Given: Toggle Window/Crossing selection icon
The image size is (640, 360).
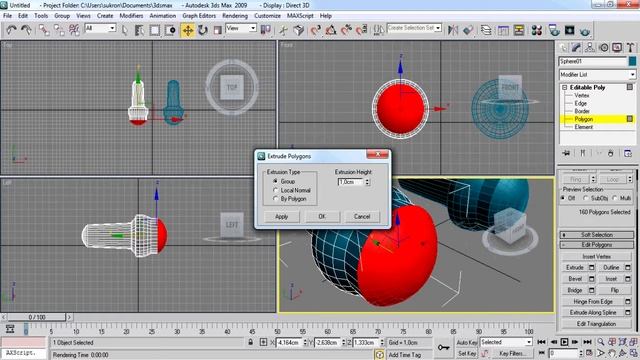Looking at the screenshot, I should tap(170, 30).
